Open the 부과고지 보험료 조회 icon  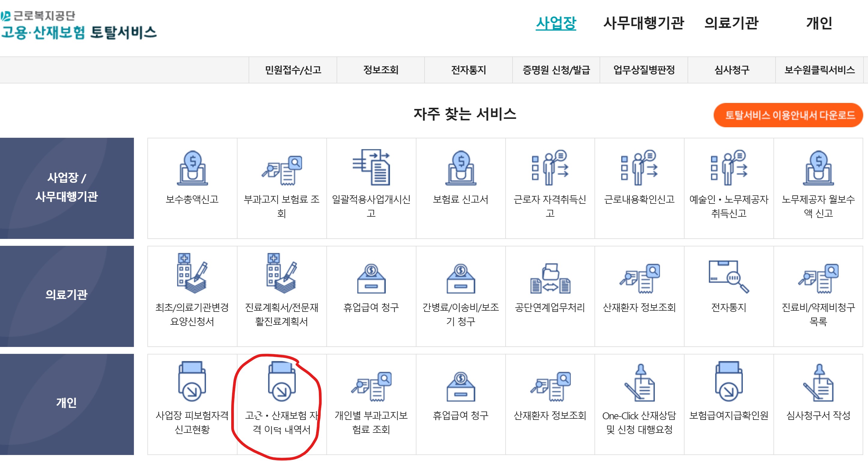click(282, 170)
